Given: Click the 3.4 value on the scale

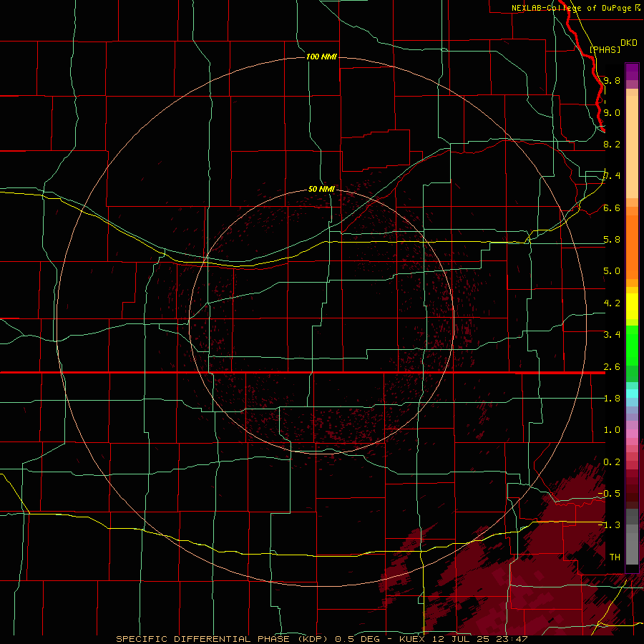Looking at the screenshot, I should point(612,335).
